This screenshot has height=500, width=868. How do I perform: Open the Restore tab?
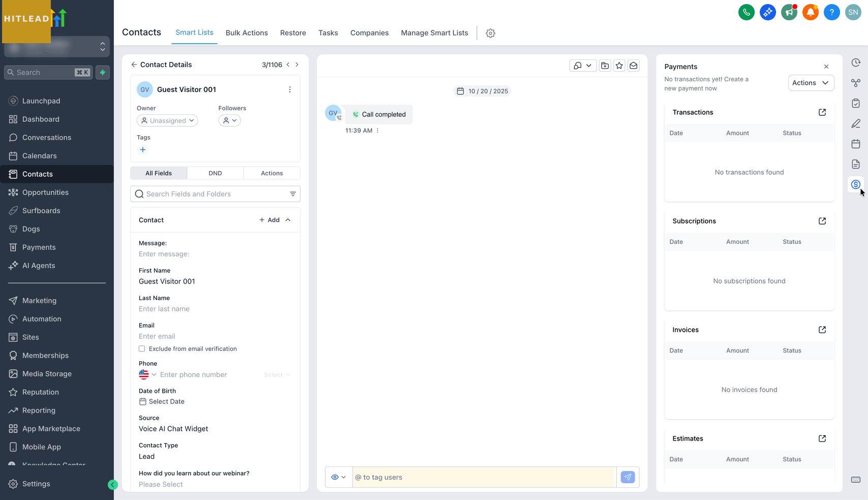[293, 33]
